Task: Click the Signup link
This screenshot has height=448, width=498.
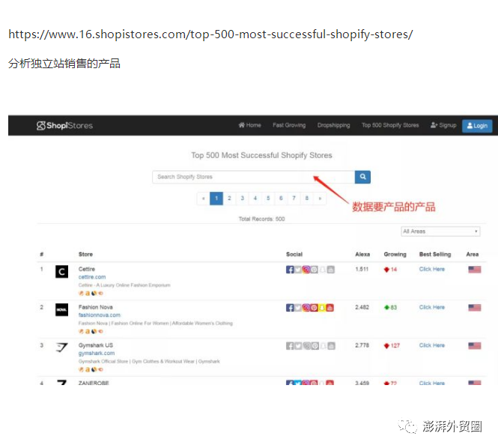Action: click(x=443, y=125)
